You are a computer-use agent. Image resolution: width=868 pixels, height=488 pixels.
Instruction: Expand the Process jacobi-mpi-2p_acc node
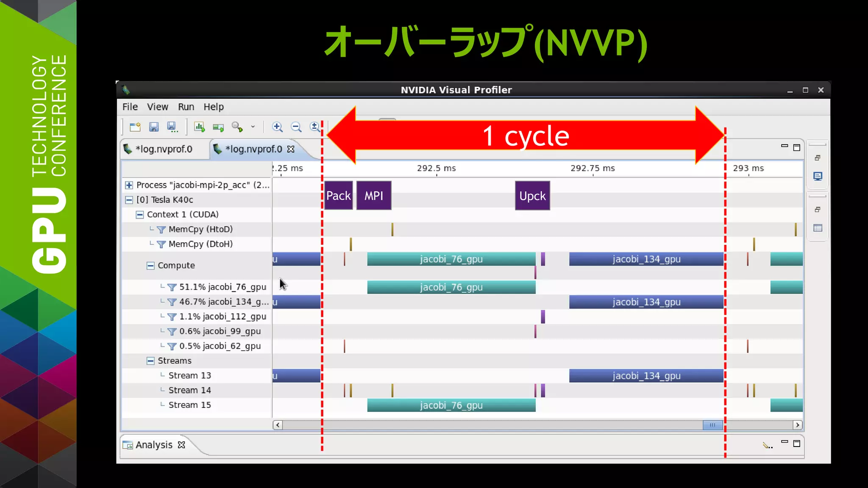[129, 185]
